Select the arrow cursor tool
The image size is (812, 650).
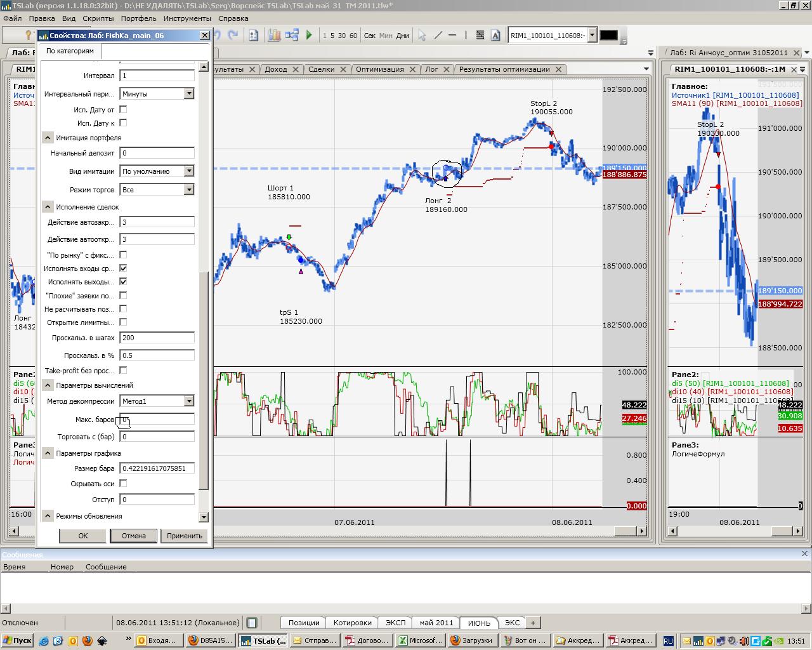click(422, 36)
